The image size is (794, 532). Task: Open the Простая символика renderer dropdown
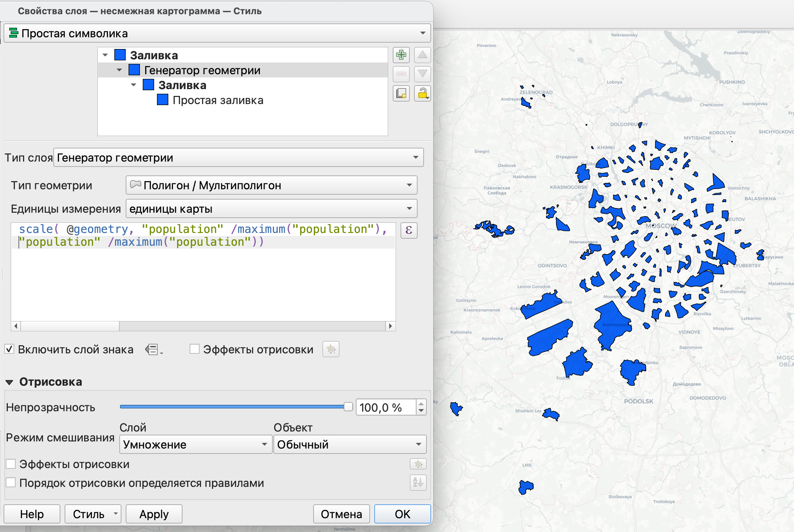point(217,33)
